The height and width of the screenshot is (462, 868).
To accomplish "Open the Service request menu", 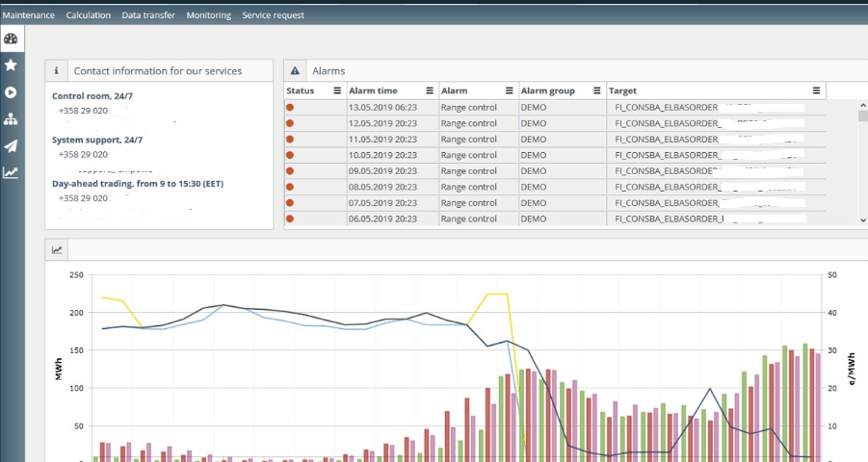I will pyautogui.click(x=273, y=15).
